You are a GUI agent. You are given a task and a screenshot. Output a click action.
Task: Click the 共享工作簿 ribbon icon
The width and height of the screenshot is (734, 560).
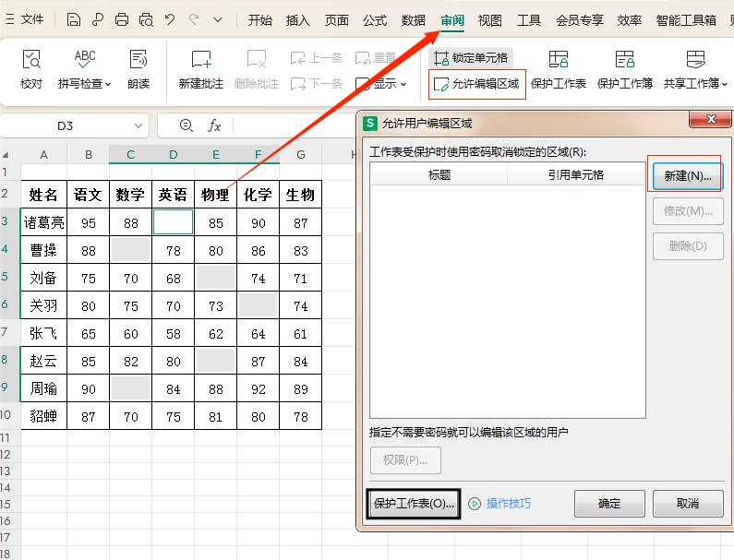pos(695,60)
